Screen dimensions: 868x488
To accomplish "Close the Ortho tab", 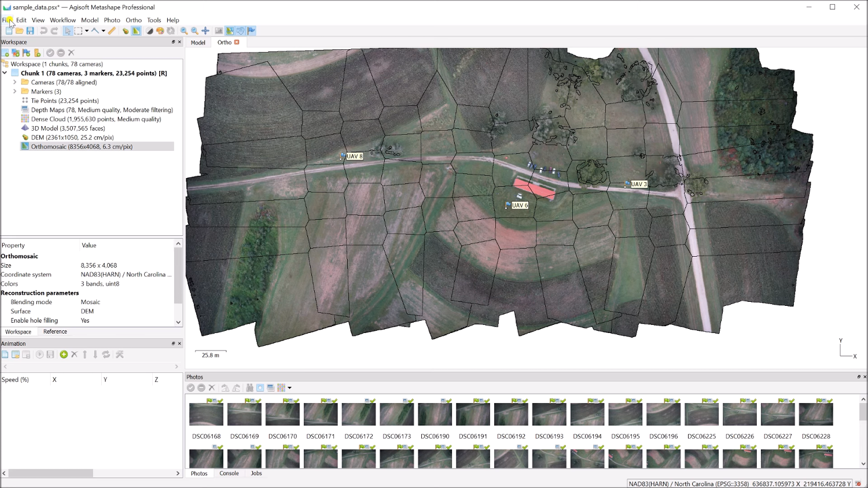I will (x=237, y=42).
